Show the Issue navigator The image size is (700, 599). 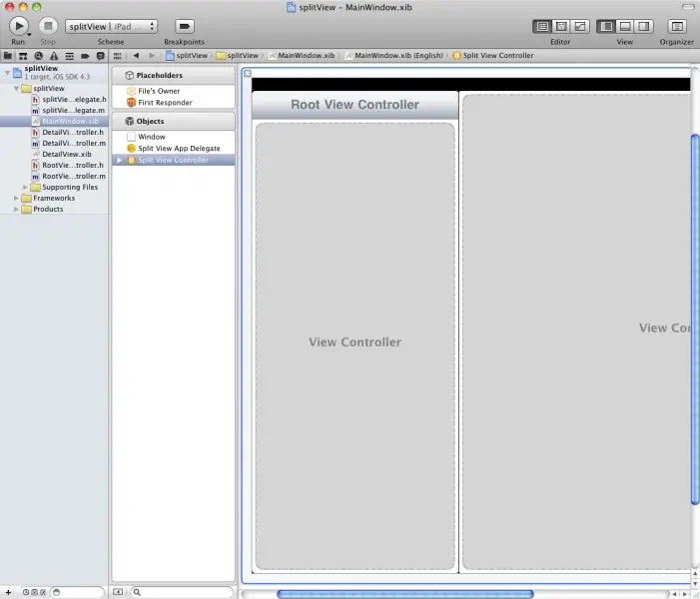pos(52,56)
